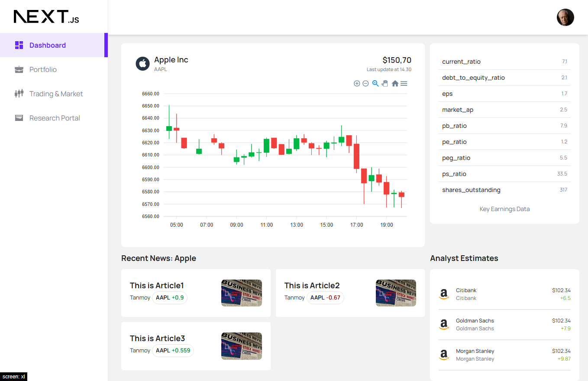Click the 17:00 time axis label
The image size is (588, 381).
[356, 225]
